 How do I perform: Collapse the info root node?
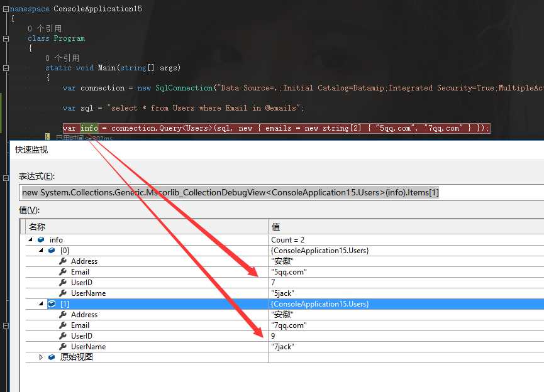[x=31, y=240]
